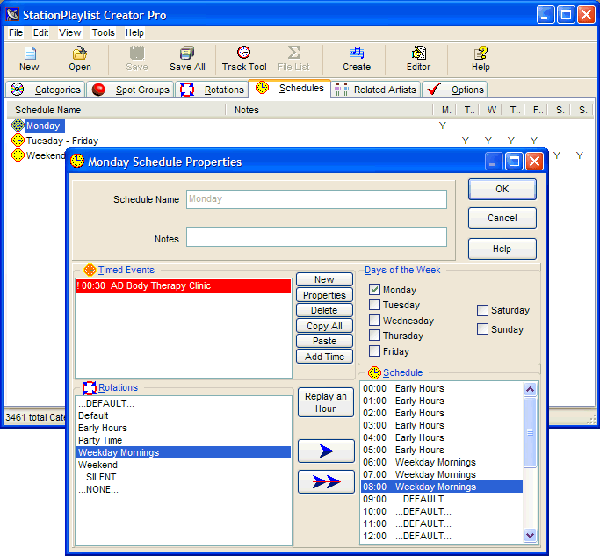Open the Tools menu

click(102, 32)
